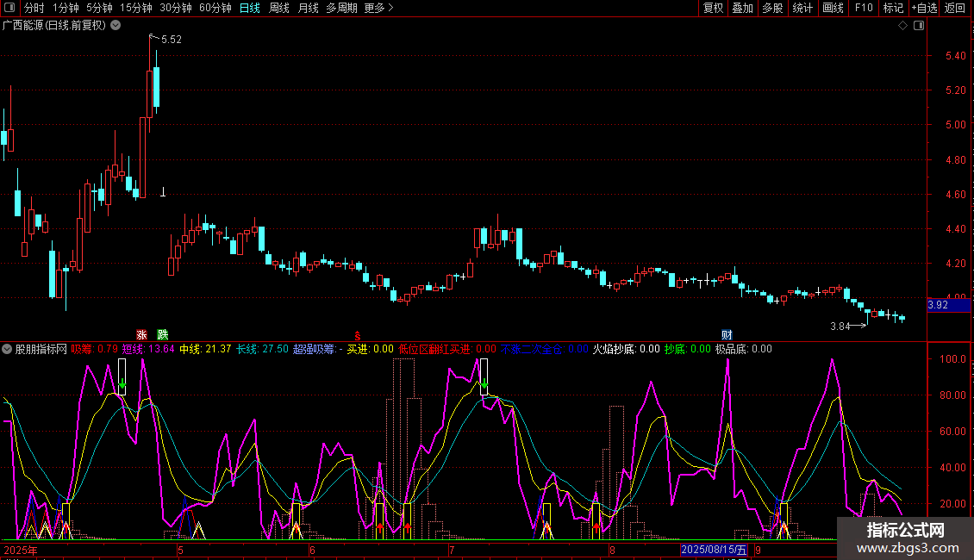Click the 财 financial marker icon
Image resolution: width=974 pixels, height=560 pixels.
tap(727, 334)
